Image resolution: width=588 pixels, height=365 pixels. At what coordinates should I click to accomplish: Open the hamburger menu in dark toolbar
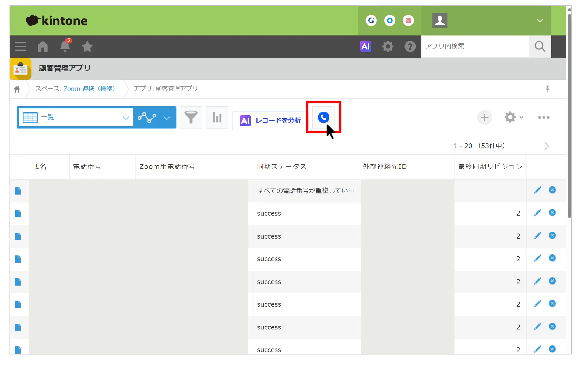(x=20, y=47)
